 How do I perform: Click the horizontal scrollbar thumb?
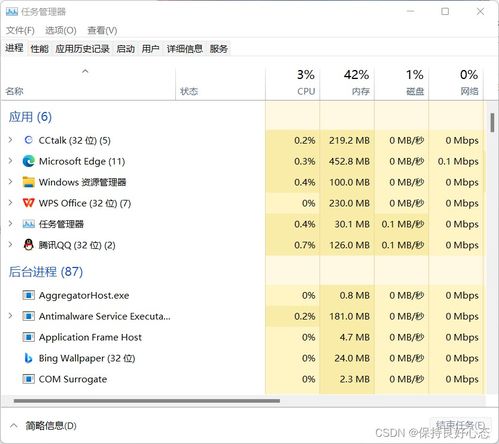(147, 401)
